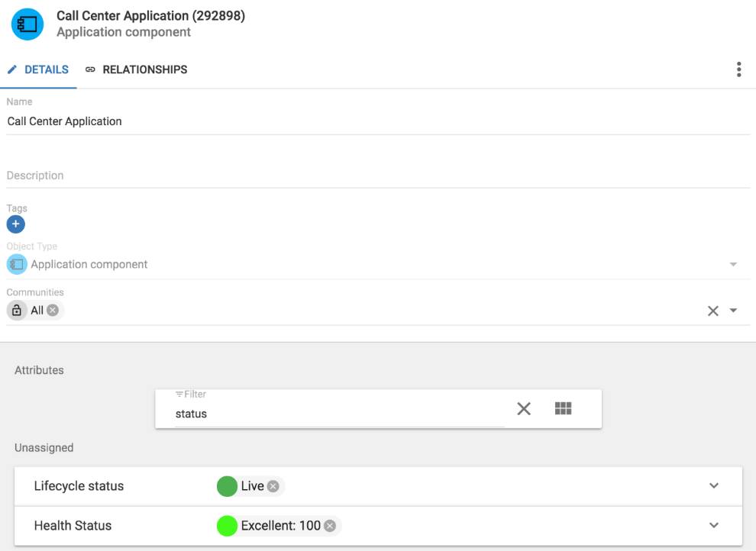Click the blue application component header icon
This screenshot has height=551, width=756.
(x=27, y=24)
